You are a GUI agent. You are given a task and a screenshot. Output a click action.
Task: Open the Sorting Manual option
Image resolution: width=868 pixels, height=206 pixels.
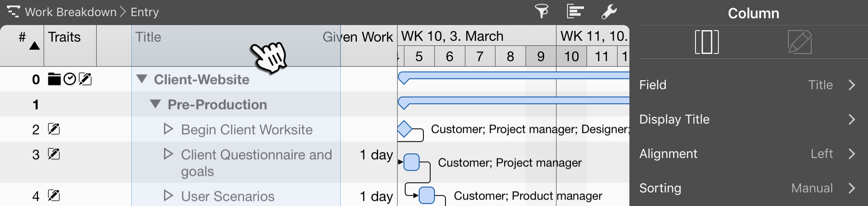pos(748,188)
